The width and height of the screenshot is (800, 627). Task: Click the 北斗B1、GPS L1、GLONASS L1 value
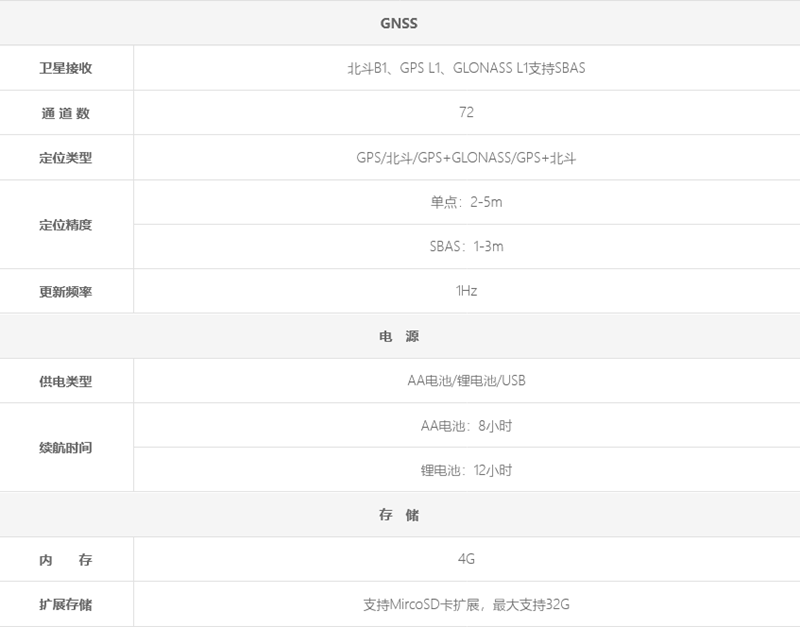pyautogui.click(x=466, y=69)
